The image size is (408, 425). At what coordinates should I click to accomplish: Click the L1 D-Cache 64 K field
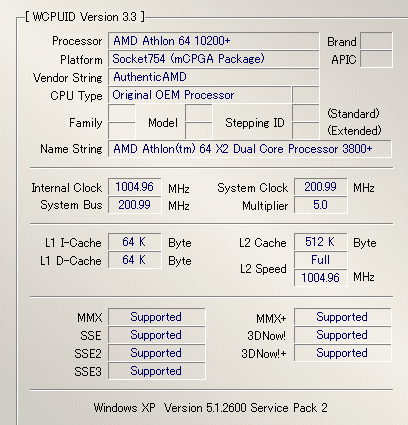[135, 260]
